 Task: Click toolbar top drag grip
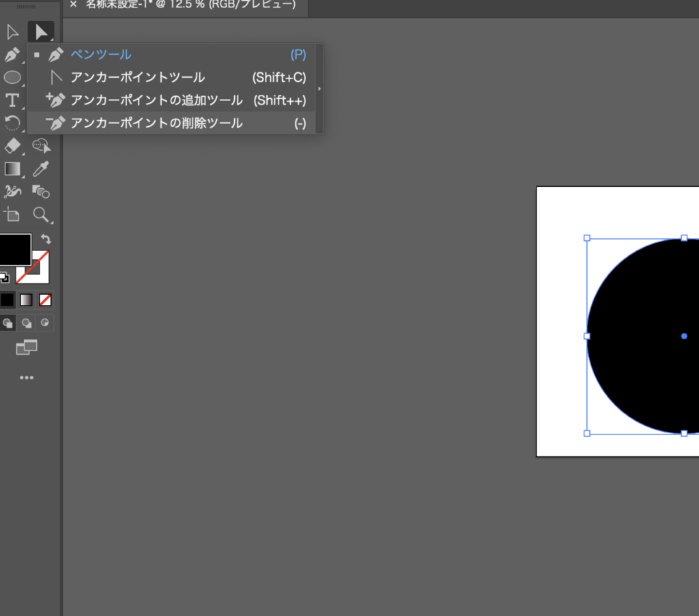[x=27, y=6]
